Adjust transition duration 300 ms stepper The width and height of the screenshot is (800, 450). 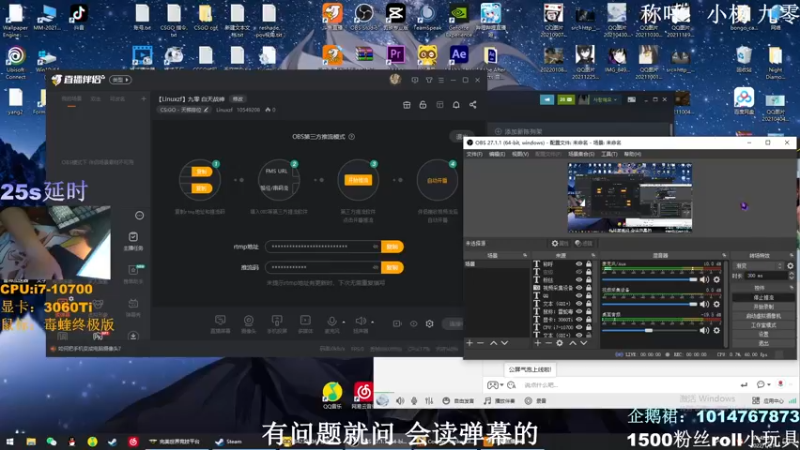[x=791, y=276]
